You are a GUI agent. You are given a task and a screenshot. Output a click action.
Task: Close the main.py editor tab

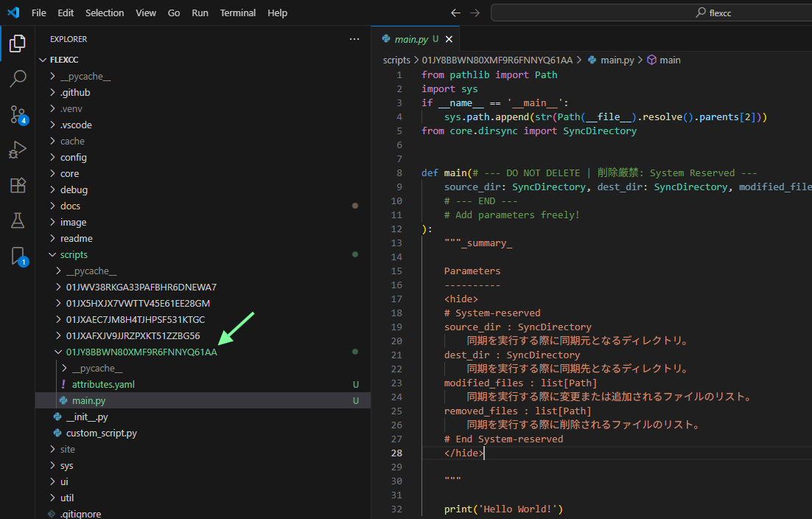pyautogui.click(x=449, y=39)
